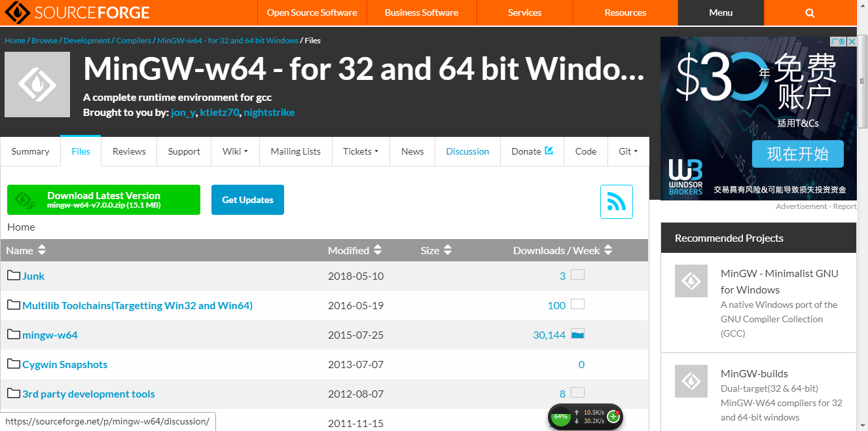Go to Browse breadcrumb link
Screen dimensions: 868x431
[x=45, y=41]
